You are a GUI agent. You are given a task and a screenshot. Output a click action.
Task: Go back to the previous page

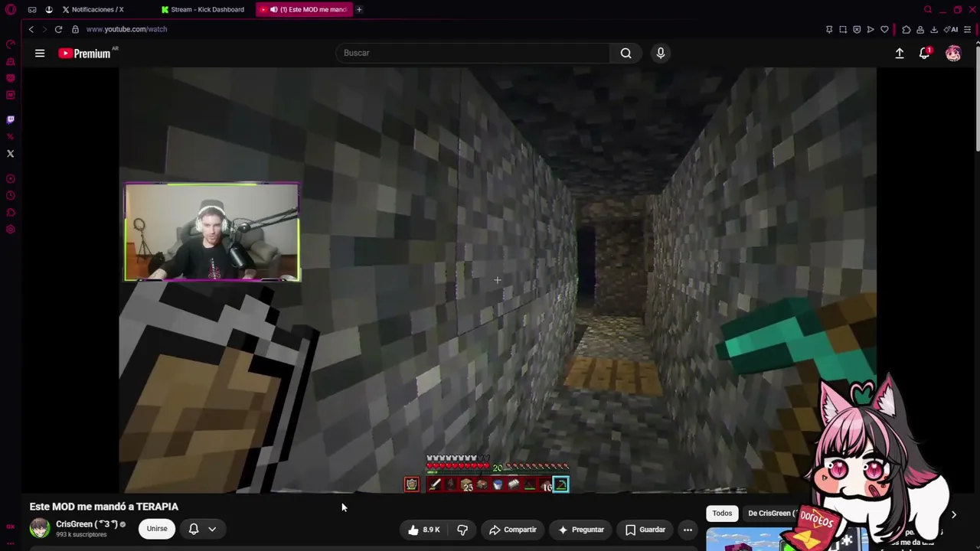[x=31, y=29]
